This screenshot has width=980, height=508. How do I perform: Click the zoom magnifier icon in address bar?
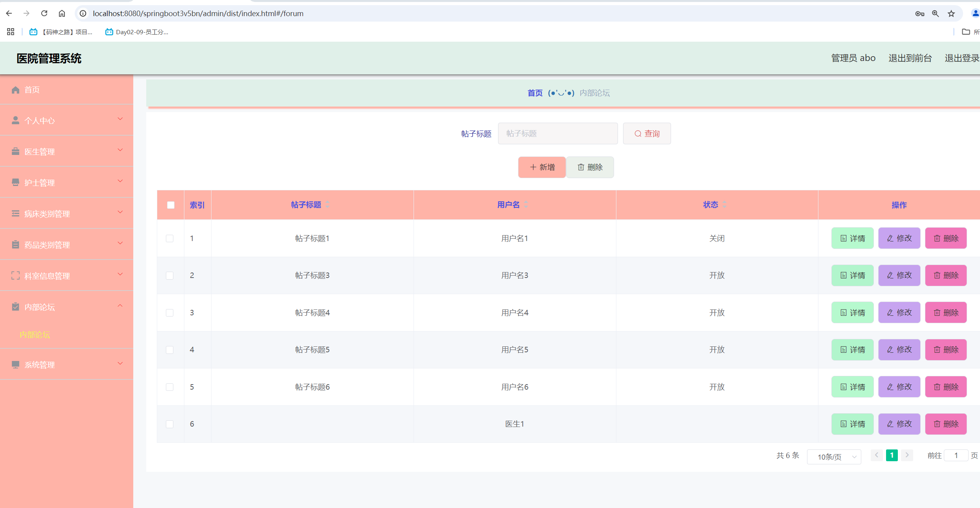(935, 14)
